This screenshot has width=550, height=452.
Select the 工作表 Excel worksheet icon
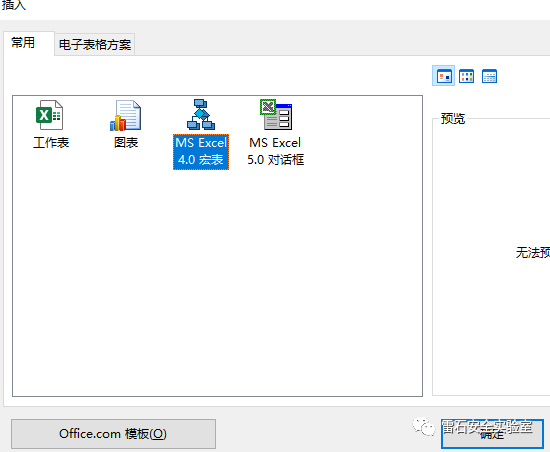click(49, 115)
